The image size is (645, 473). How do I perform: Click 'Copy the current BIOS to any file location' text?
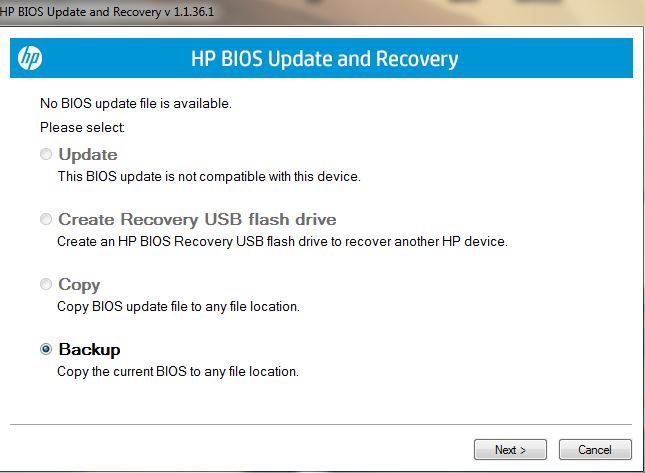[178, 371]
